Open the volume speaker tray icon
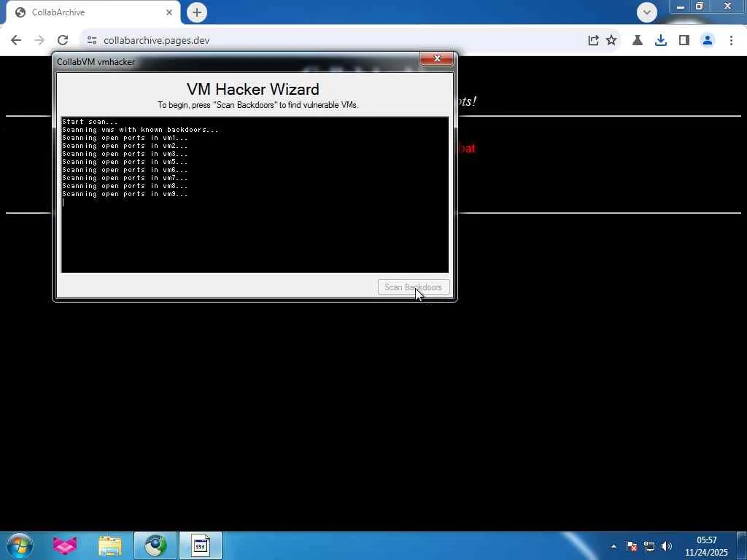 pos(667,546)
